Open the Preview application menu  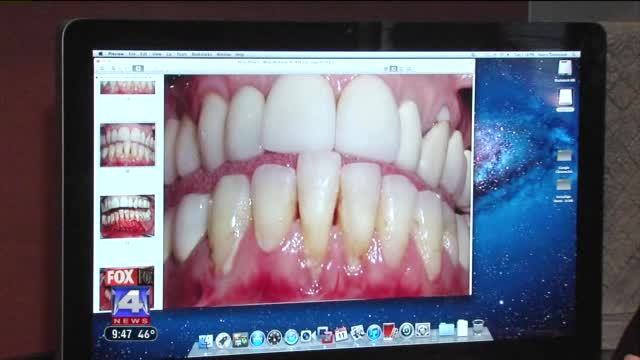116,54
